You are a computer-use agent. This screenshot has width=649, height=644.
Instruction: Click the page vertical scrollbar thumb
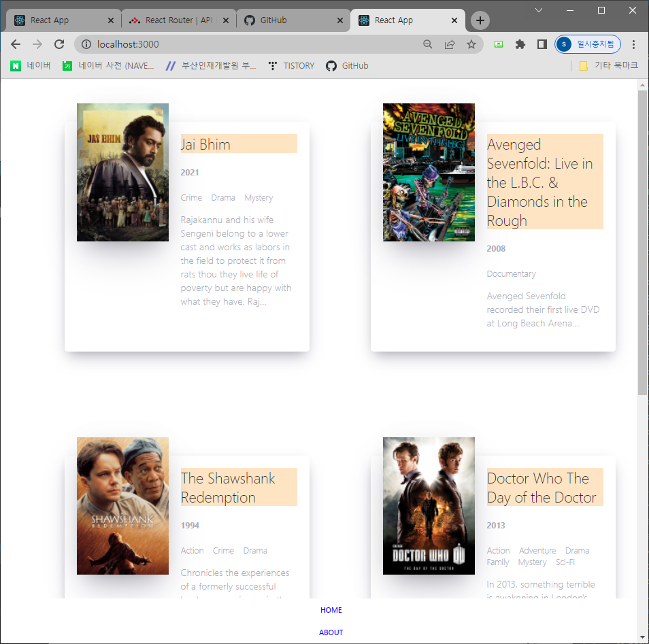(x=642, y=242)
